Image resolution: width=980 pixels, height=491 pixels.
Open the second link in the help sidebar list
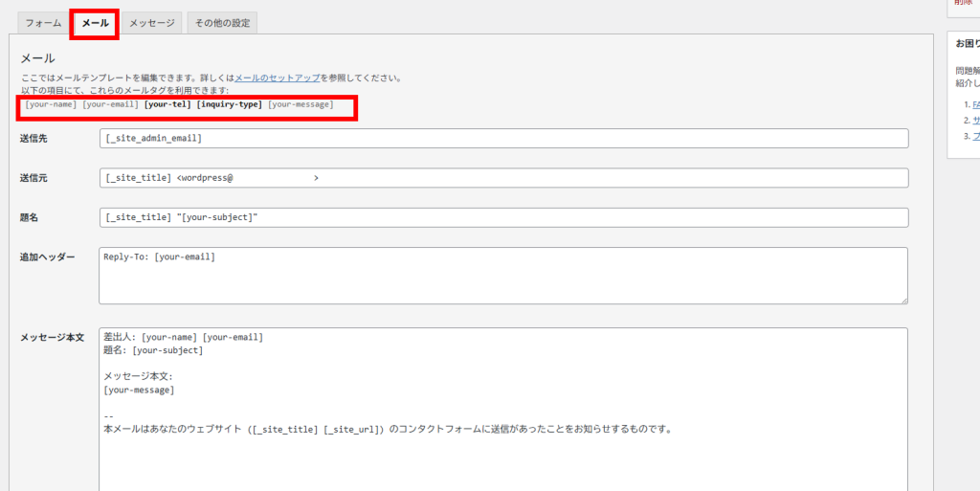975,121
